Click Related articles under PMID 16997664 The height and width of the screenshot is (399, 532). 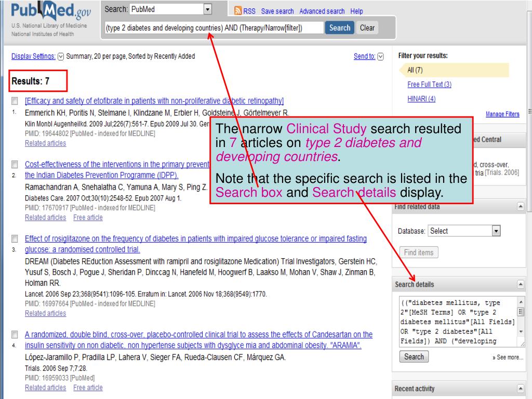pyautogui.click(x=46, y=313)
